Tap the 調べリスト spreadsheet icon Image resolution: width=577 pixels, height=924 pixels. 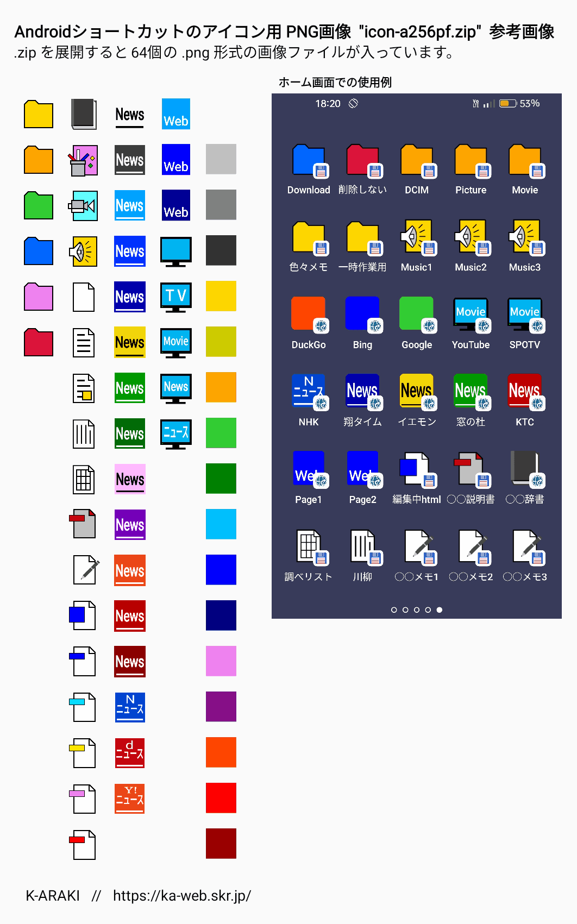click(x=309, y=546)
